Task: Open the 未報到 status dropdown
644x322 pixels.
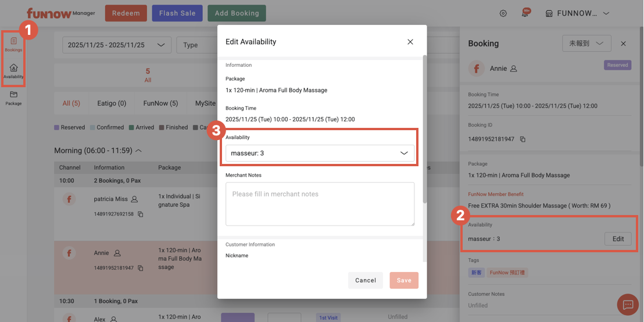Action: click(x=586, y=44)
